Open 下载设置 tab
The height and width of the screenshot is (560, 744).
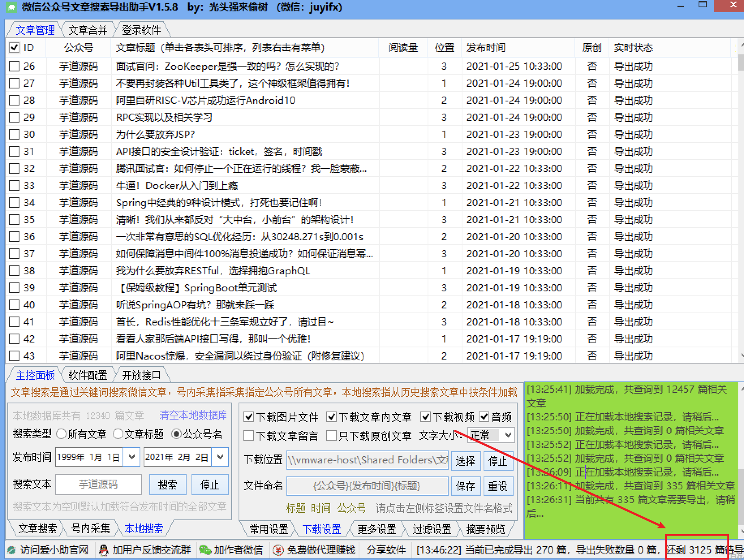click(322, 529)
